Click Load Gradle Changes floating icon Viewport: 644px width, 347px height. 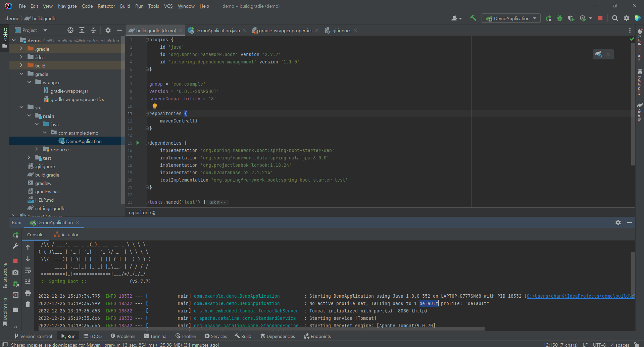pyautogui.click(x=598, y=54)
